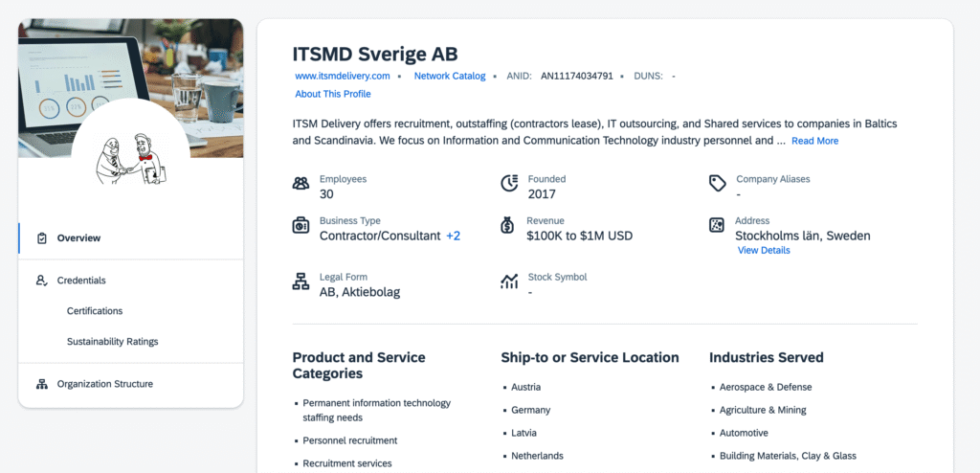Click the Overview clipboard icon
Viewport: 980px width, 473px height.
pos(42,238)
